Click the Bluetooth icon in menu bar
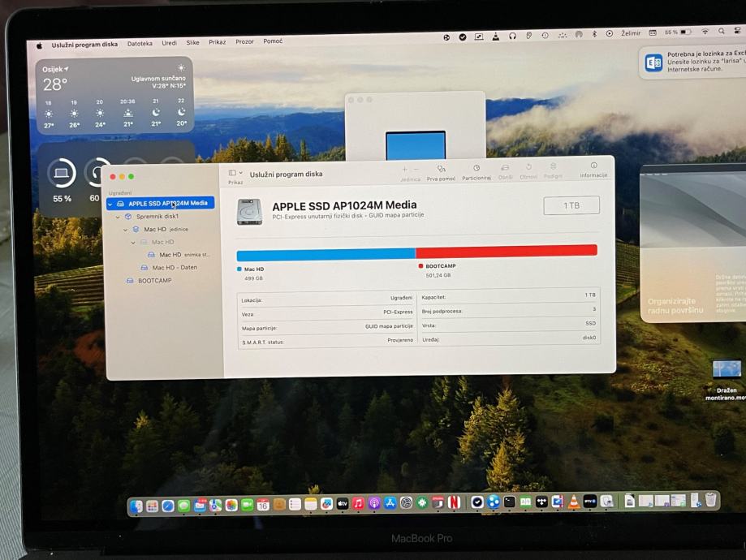 pos(594,34)
